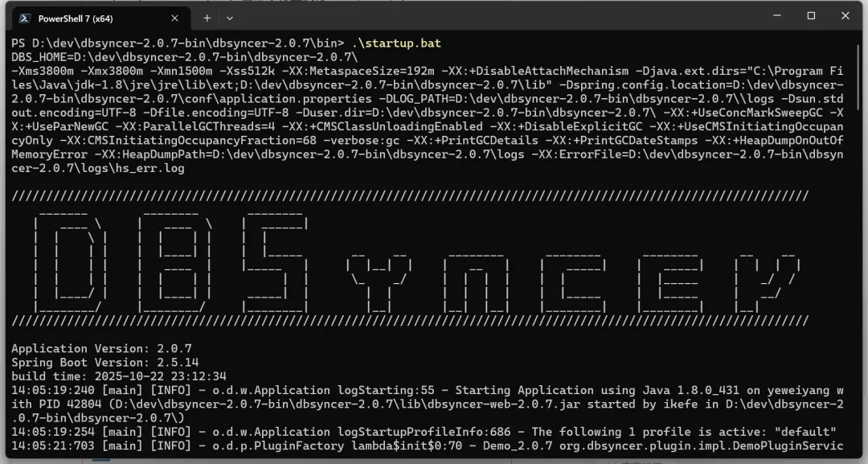Maximize the terminal window
The image size is (868, 464).
(x=811, y=16)
